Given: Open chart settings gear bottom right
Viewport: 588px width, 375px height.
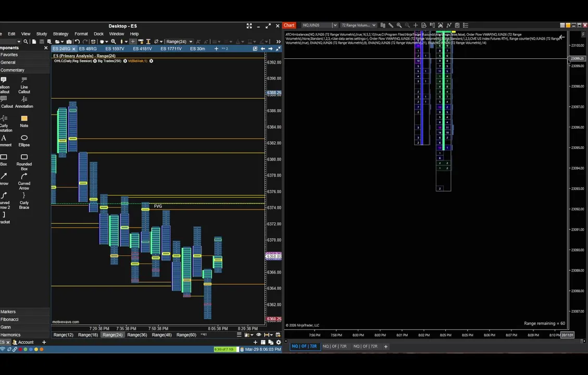Looking at the screenshot, I should pyautogui.click(x=279, y=342).
